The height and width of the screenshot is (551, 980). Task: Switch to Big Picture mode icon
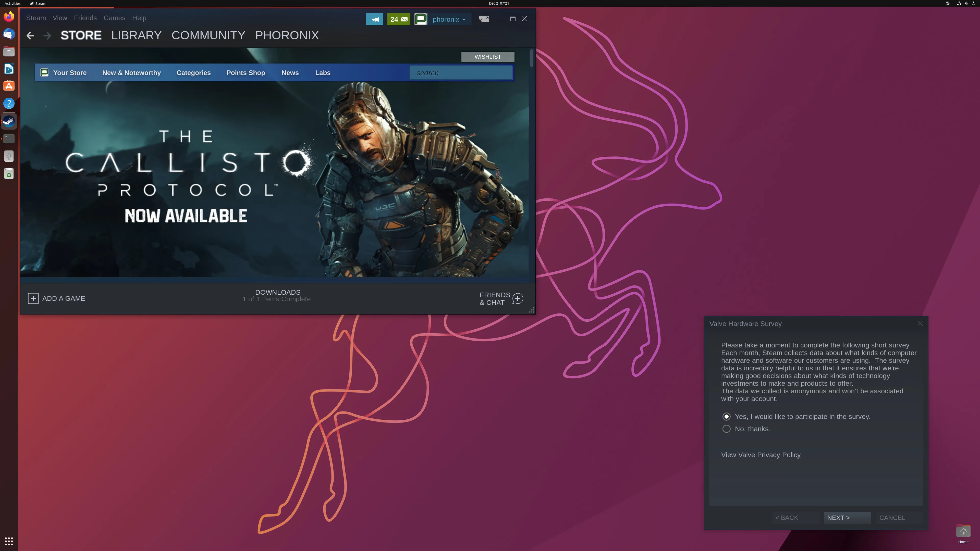pos(484,19)
